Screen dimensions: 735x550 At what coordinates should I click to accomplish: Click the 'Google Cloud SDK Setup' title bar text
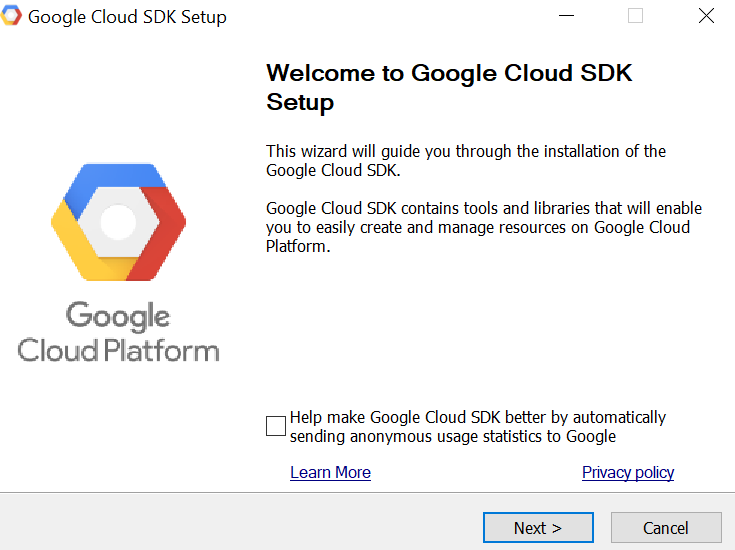pos(127,17)
